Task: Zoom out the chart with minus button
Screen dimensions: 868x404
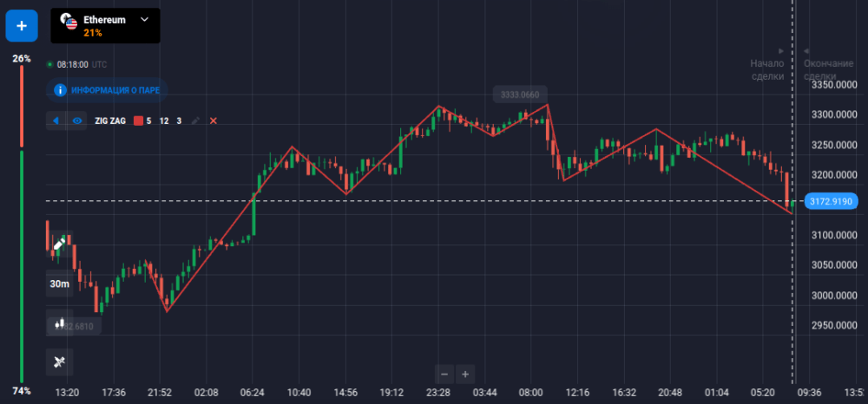Action: coord(444,375)
